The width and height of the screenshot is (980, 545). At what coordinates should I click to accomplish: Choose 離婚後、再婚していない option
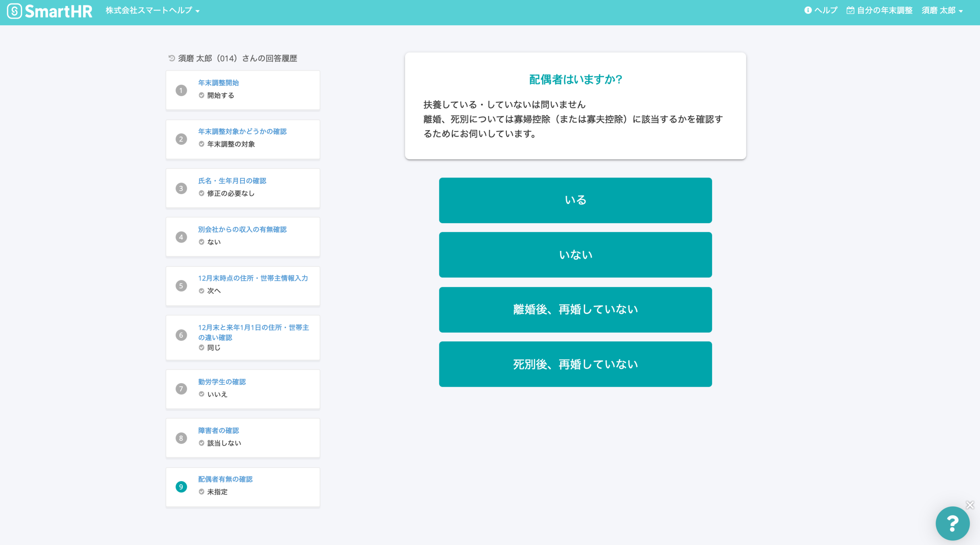(575, 310)
